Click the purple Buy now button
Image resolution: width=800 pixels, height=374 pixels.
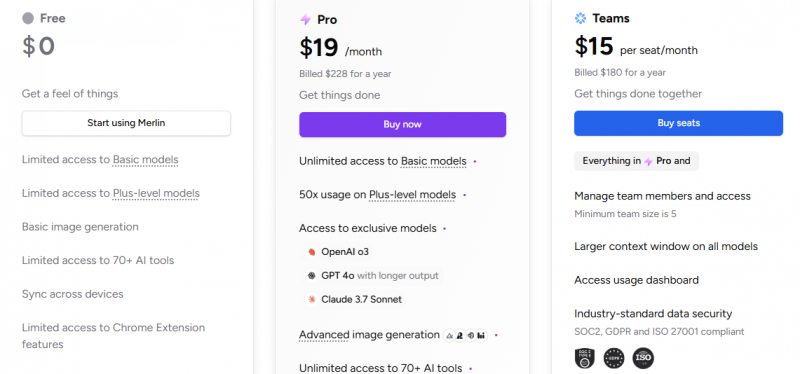403,124
